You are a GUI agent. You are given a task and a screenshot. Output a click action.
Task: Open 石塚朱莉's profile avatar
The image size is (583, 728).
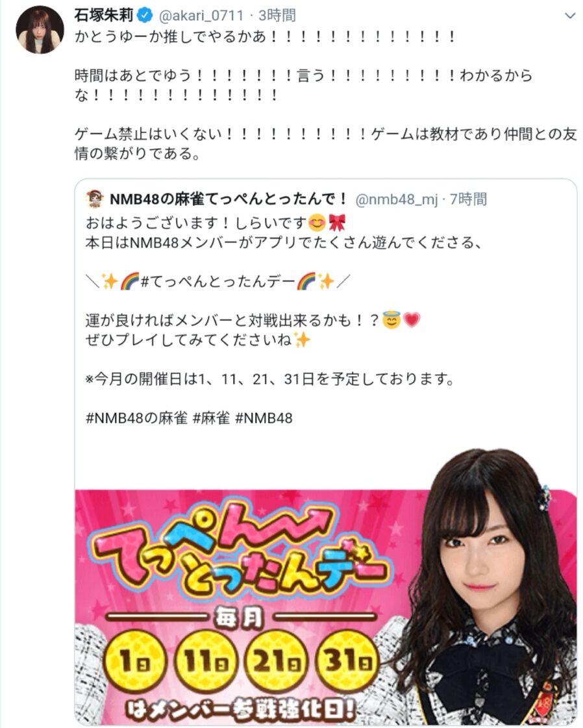[x=40, y=30]
